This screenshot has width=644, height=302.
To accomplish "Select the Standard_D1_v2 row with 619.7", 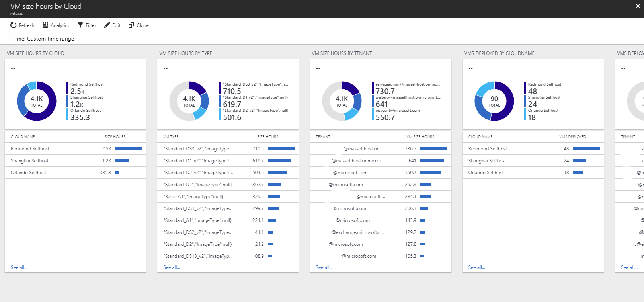I will (x=228, y=161).
